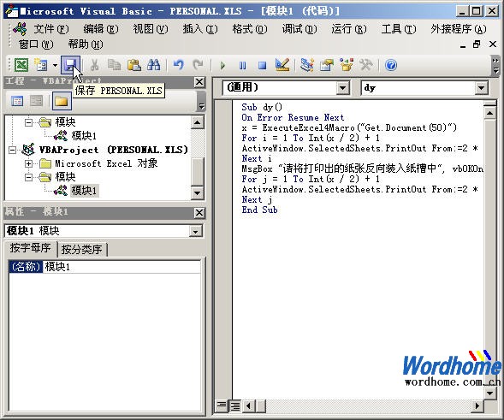Image resolution: width=504 pixels, height=420 pixels.
Task: Open the Insert object dropdown arrow
Action: (x=55, y=65)
